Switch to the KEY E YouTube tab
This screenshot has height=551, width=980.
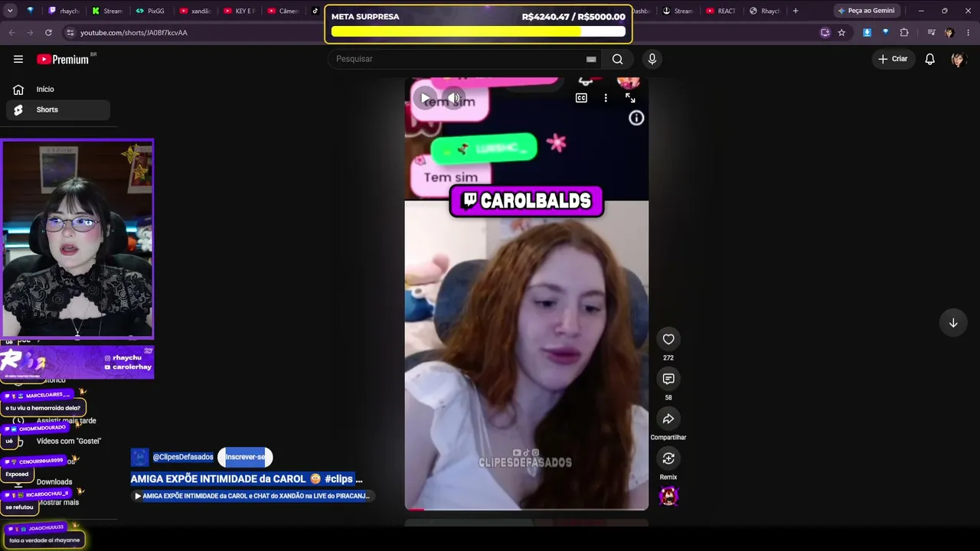[x=239, y=11]
